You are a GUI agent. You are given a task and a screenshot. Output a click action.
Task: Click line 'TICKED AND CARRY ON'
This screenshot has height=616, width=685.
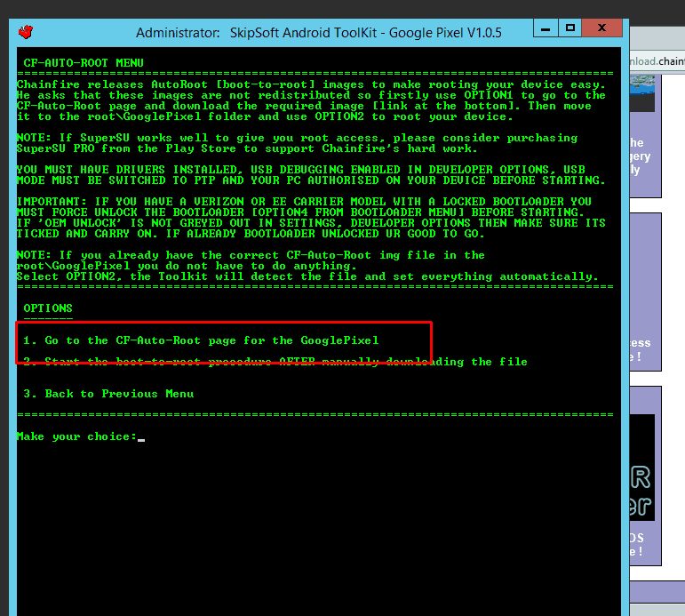pyautogui.click(x=251, y=234)
